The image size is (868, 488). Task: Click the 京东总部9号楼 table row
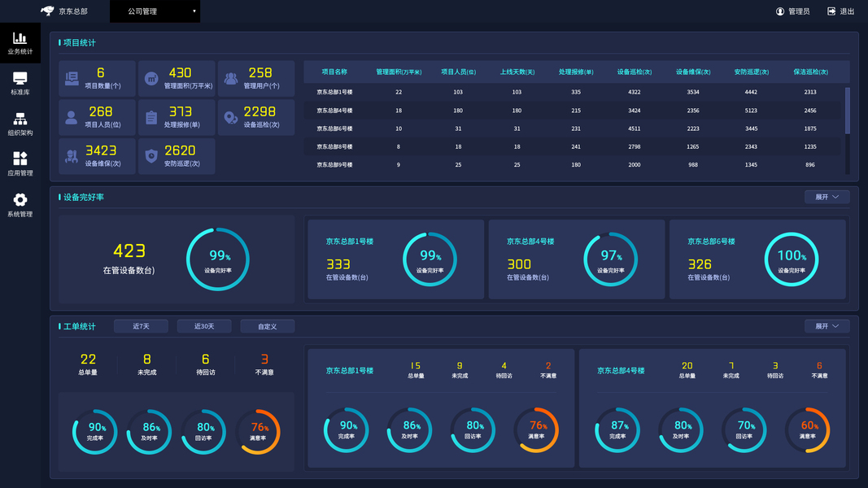pyautogui.click(x=573, y=165)
